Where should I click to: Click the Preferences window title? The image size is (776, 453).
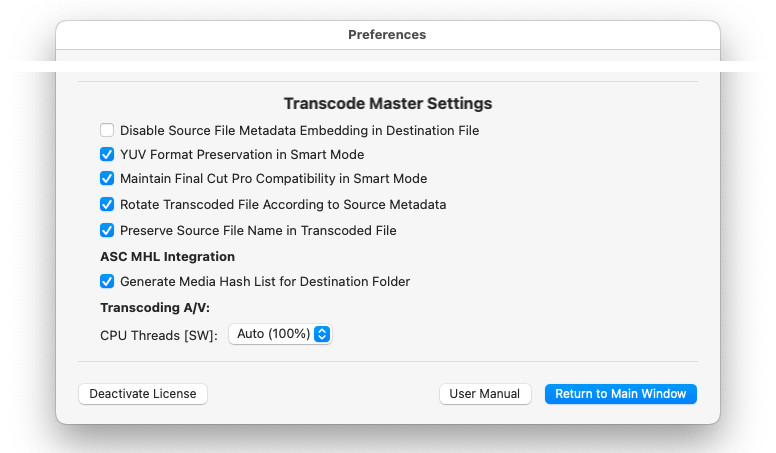387,35
